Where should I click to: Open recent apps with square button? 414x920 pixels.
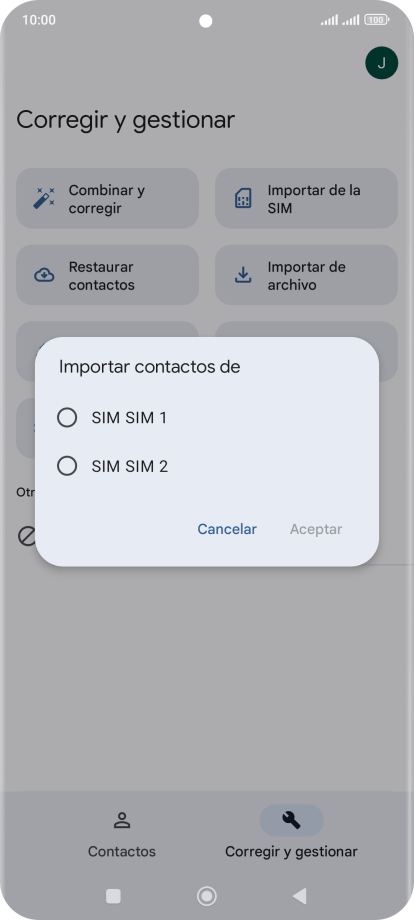(x=113, y=896)
